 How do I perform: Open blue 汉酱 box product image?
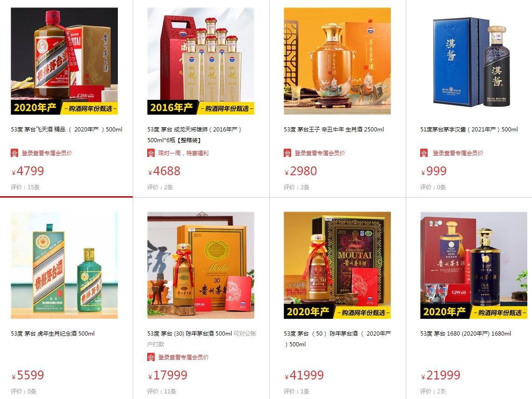pos(474,61)
